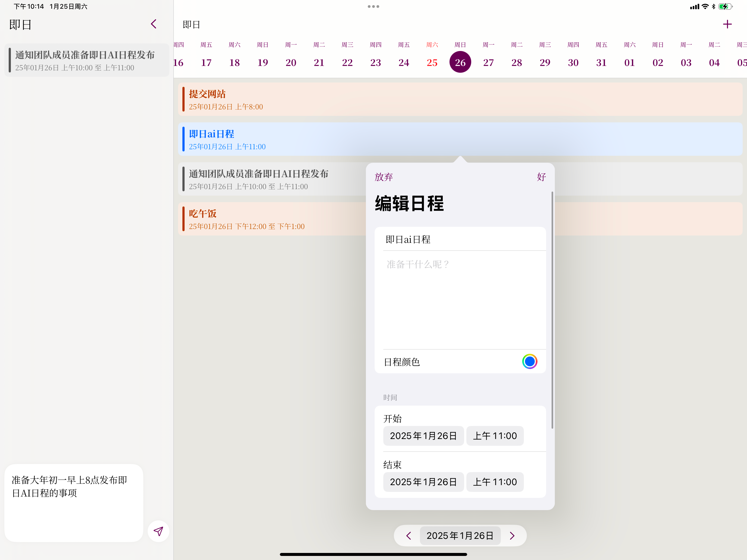Go to next day with bottom right chevron
The image size is (747, 560).
(x=512, y=536)
